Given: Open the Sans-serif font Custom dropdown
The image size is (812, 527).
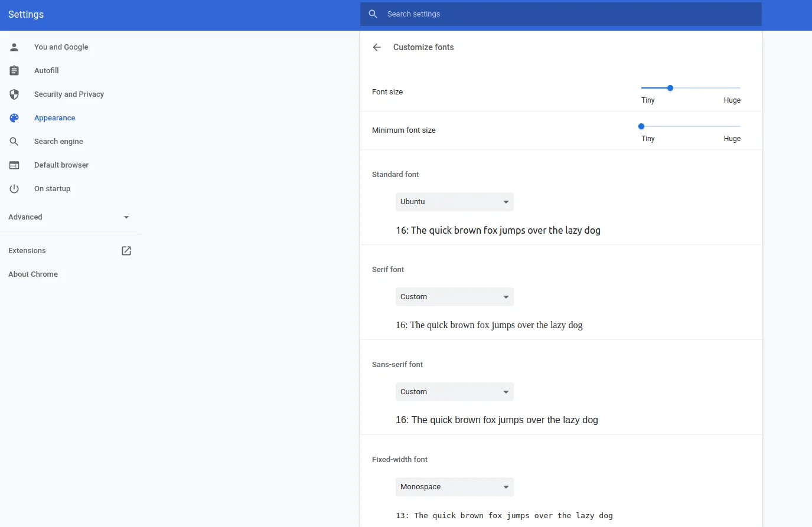Looking at the screenshot, I should (455, 392).
